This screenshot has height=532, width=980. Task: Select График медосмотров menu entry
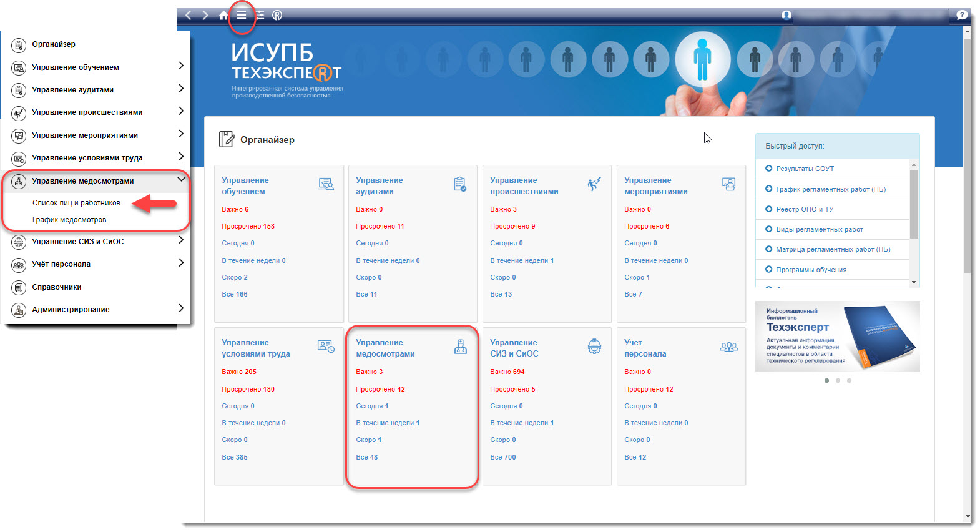(69, 220)
